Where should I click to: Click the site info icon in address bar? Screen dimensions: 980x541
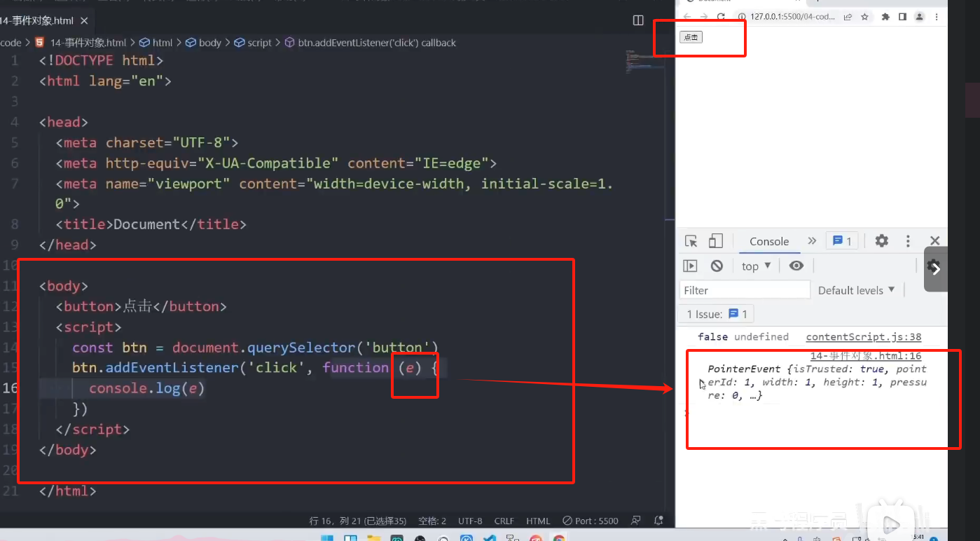pyautogui.click(x=741, y=17)
